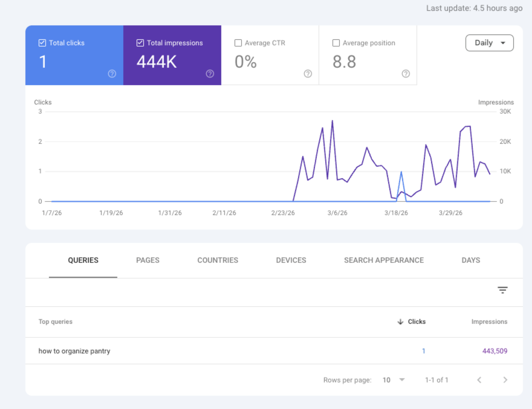The height and width of the screenshot is (409, 532).
Task: Switch to the Pages tab
Action: (x=148, y=260)
